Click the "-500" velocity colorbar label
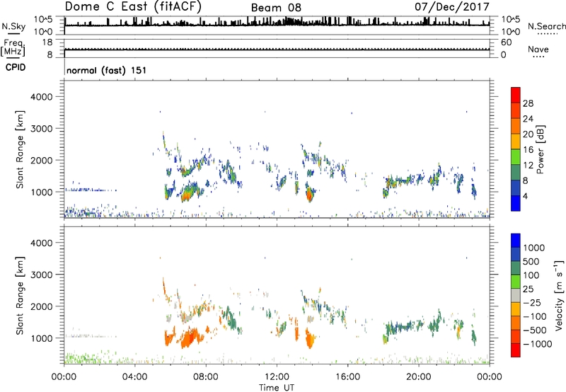 coord(535,330)
